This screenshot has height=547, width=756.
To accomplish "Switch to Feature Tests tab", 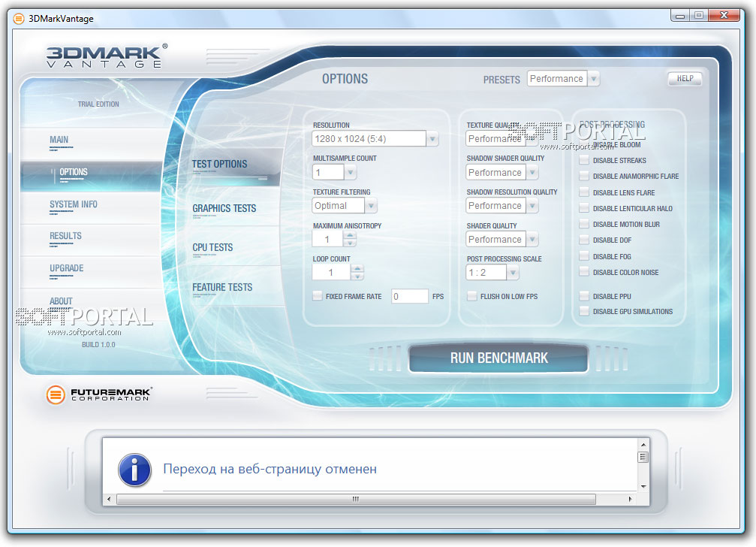I will click(x=222, y=288).
